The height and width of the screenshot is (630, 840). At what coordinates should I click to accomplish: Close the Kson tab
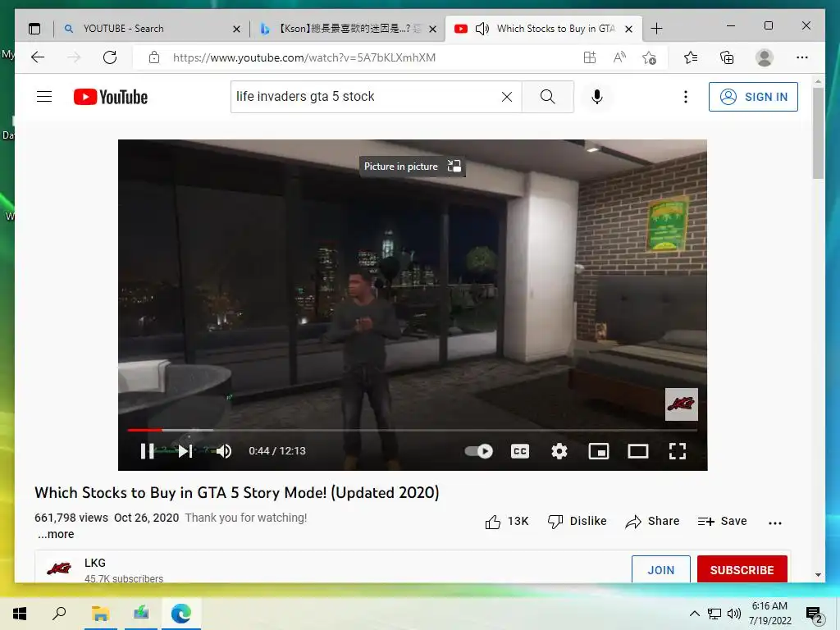[433, 29]
